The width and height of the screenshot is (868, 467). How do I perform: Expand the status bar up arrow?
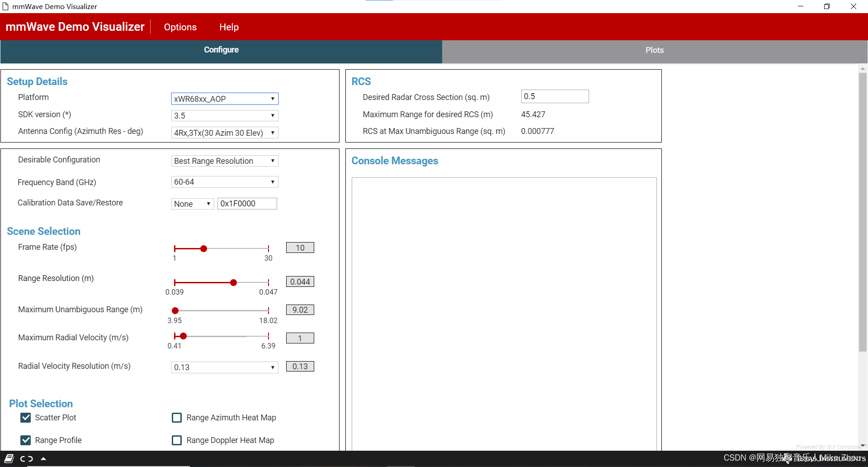43,458
